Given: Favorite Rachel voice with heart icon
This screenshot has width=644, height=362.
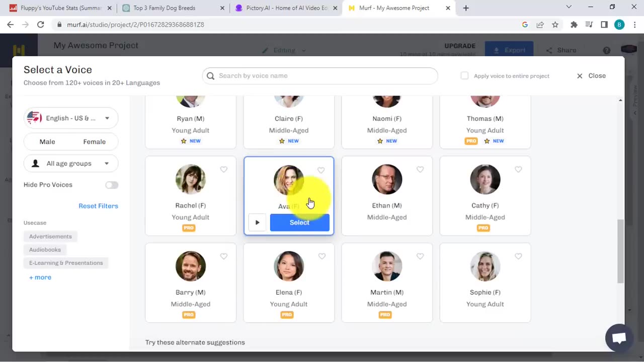Looking at the screenshot, I should [224, 170].
